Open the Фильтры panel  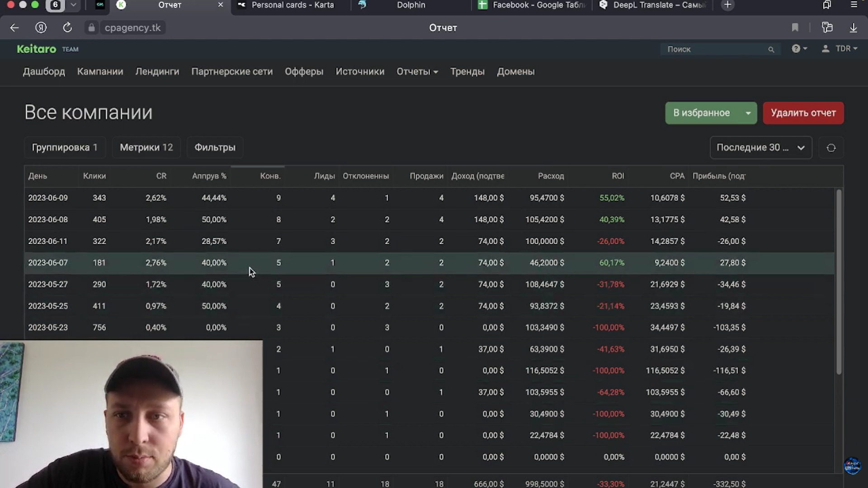point(215,148)
